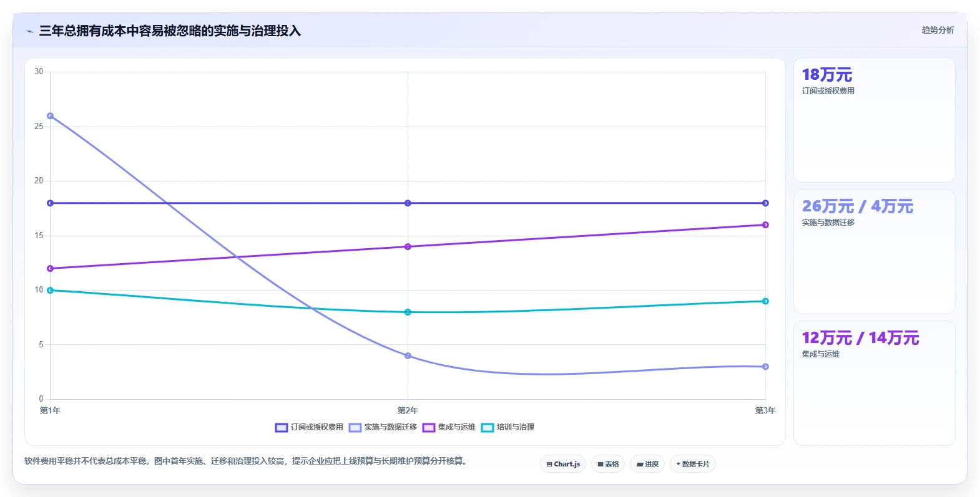The width and height of the screenshot is (980, 497).
Task: Click the y-axis tick label 15
Action: pyautogui.click(x=39, y=236)
